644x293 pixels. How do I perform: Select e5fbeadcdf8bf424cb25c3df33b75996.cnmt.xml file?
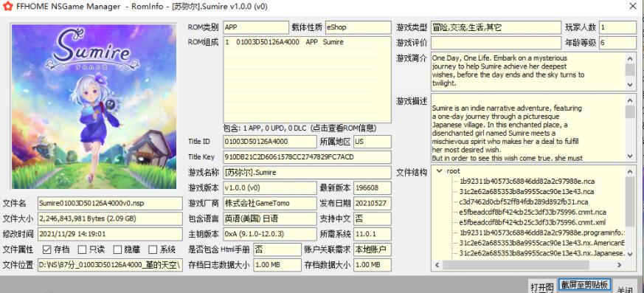point(533,222)
